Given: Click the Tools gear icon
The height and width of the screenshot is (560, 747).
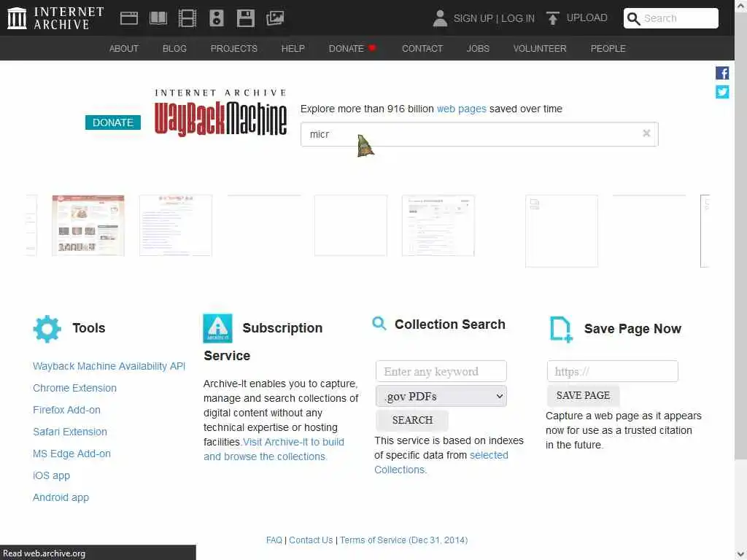Looking at the screenshot, I should pyautogui.click(x=47, y=329).
